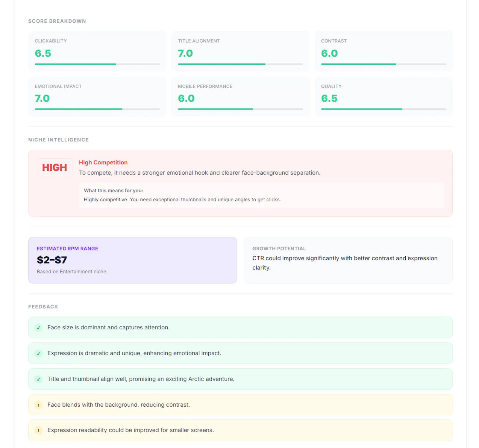
Task: Click the Emotional Impact progress bar
Action: point(97,109)
